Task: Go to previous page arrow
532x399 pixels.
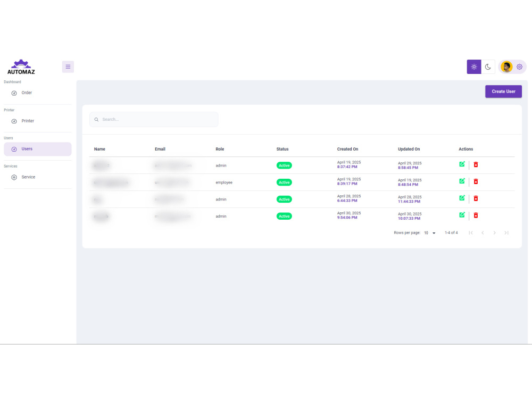Action: click(483, 233)
